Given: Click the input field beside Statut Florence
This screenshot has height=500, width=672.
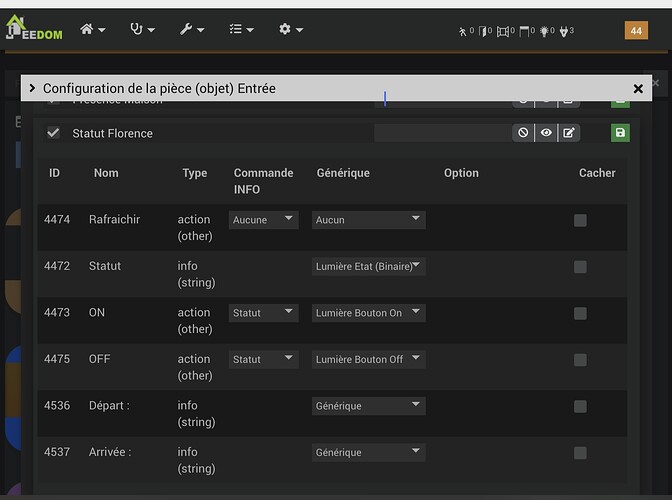Looking at the screenshot, I should click(x=442, y=133).
